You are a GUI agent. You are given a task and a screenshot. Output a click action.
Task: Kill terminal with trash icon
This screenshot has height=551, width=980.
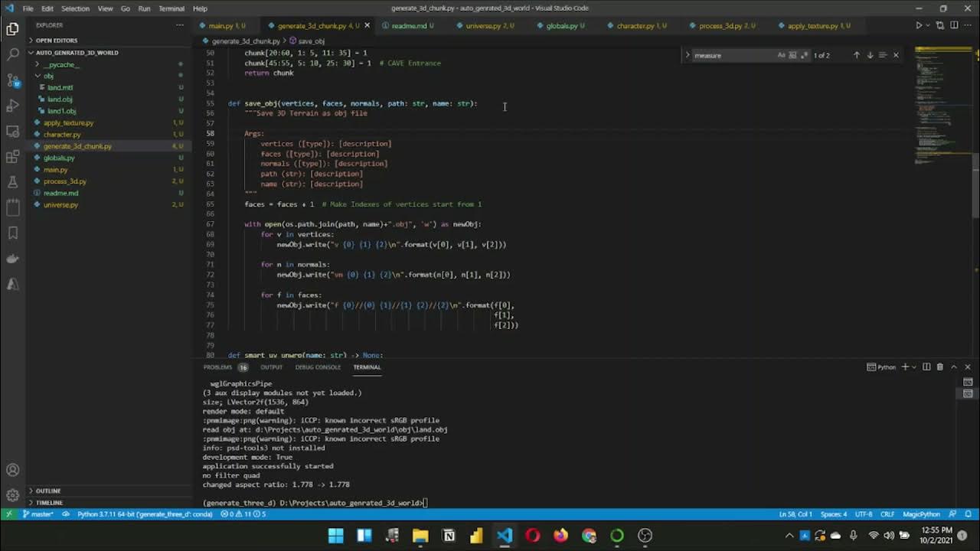click(940, 367)
